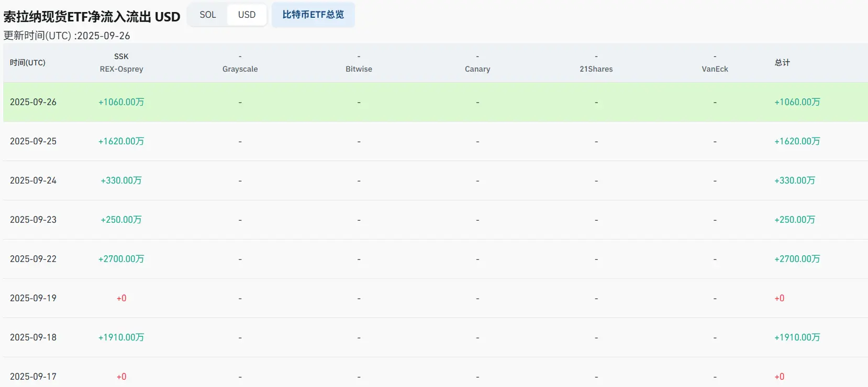Click SSK value +1060.00万 for 2025-09-26

(121, 102)
